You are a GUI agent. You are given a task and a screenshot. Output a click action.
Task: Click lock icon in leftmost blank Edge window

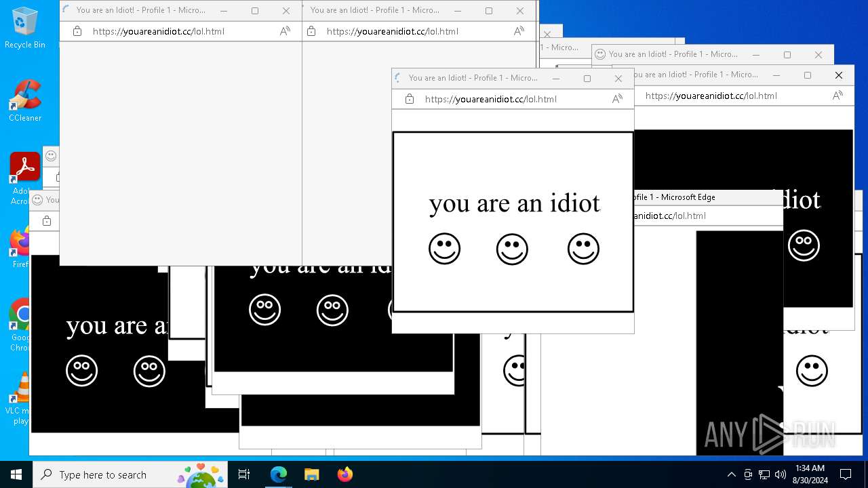[x=77, y=31]
